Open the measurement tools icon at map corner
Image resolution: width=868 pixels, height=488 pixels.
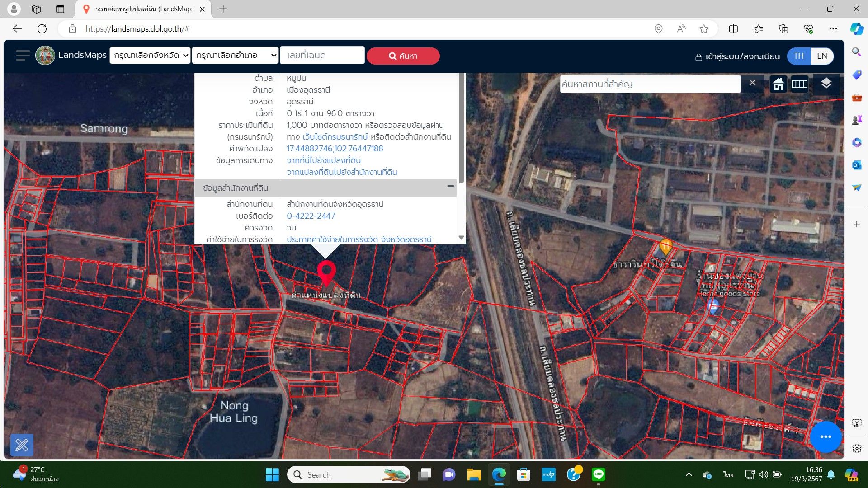[x=22, y=445]
